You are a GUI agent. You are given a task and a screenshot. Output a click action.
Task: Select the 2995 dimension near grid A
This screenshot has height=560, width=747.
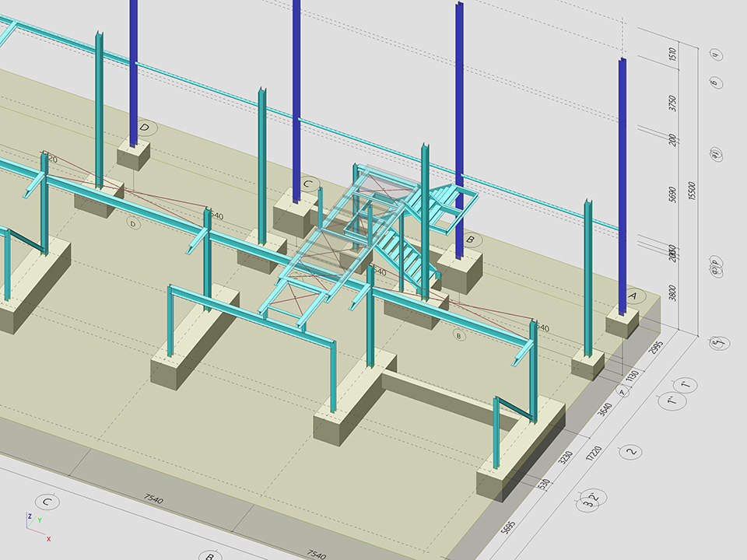coord(654,348)
